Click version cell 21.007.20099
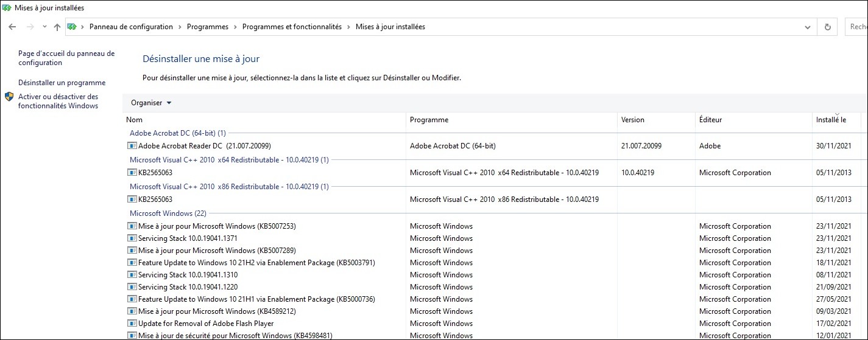 point(641,146)
